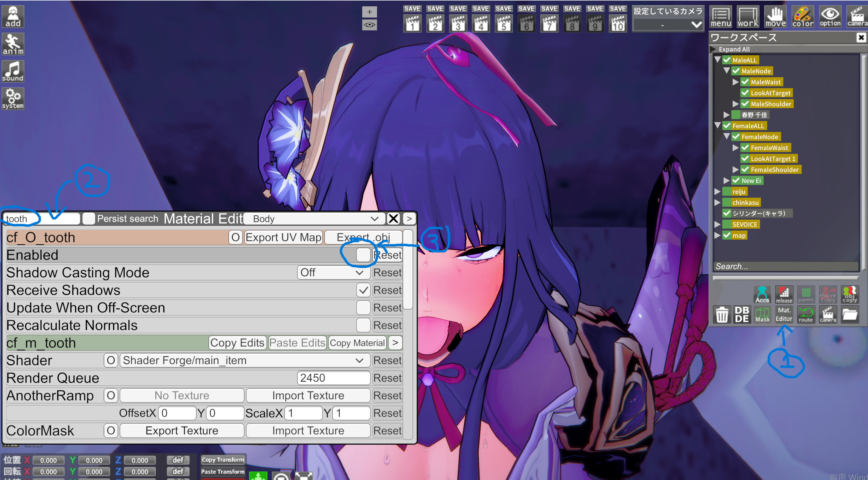The width and height of the screenshot is (868, 480).
Task: Click Export UV Map button
Action: [x=283, y=237]
